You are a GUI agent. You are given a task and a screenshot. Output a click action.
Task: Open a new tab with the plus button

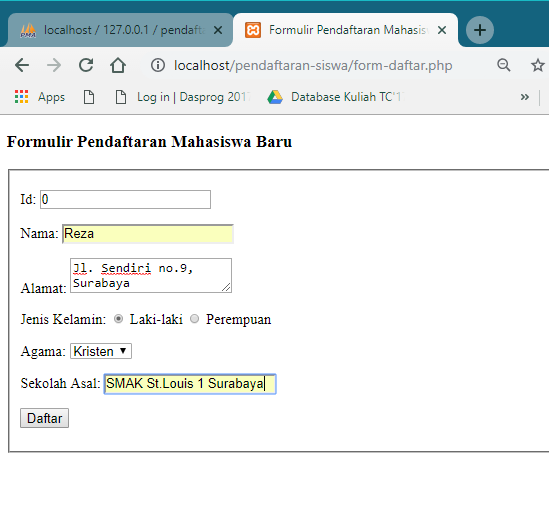point(480,30)
